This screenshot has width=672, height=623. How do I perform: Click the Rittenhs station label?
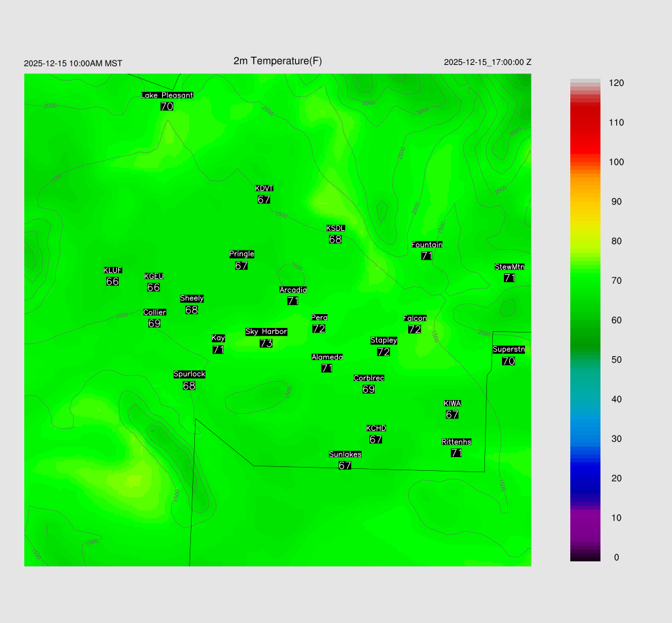tap(457, 442)
